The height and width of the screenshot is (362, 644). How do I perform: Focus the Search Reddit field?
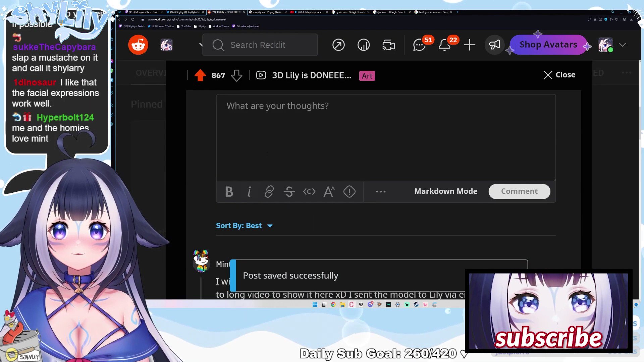click(260, 45)
